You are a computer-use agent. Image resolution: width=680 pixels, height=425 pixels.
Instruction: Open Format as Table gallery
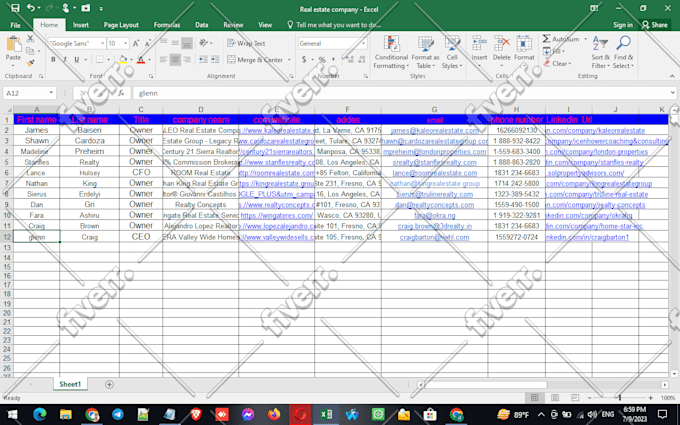(425, 52)
